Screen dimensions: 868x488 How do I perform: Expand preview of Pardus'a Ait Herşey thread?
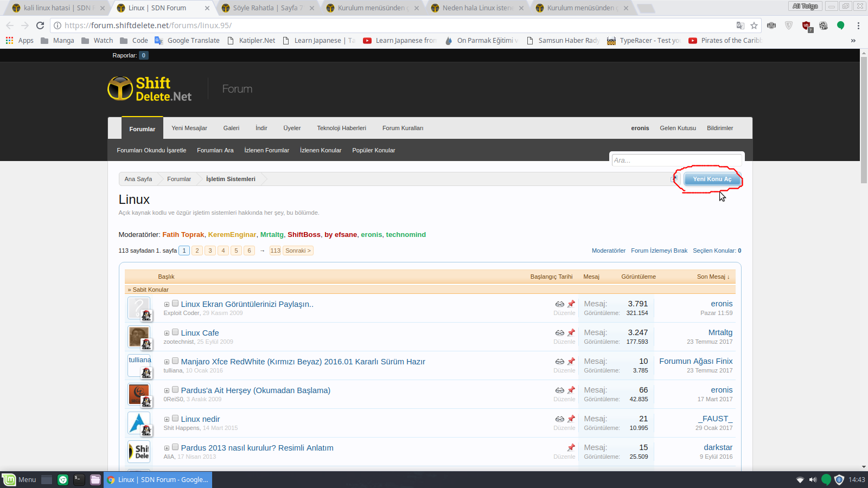click(x=167, y=391)
